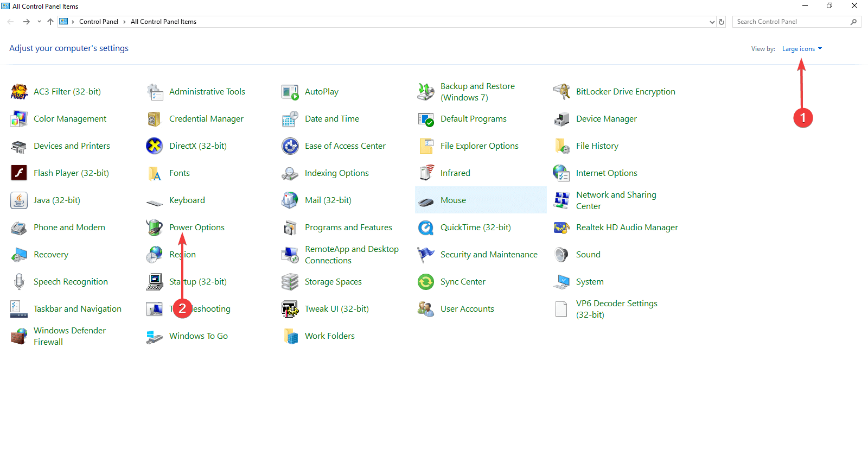Screen dimensions: 868x467
Task: Open the Date and Time icon
Action: tap(290, 119)
